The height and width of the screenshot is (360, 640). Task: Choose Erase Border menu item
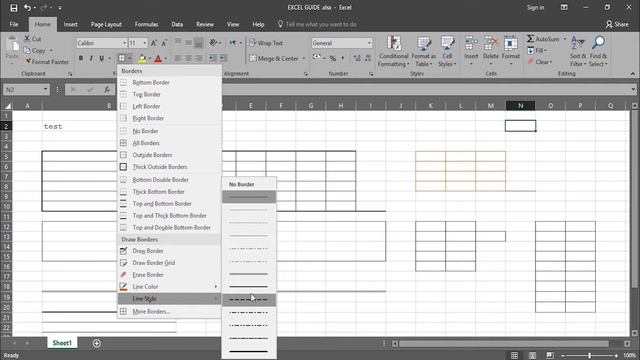coord(169,275)
